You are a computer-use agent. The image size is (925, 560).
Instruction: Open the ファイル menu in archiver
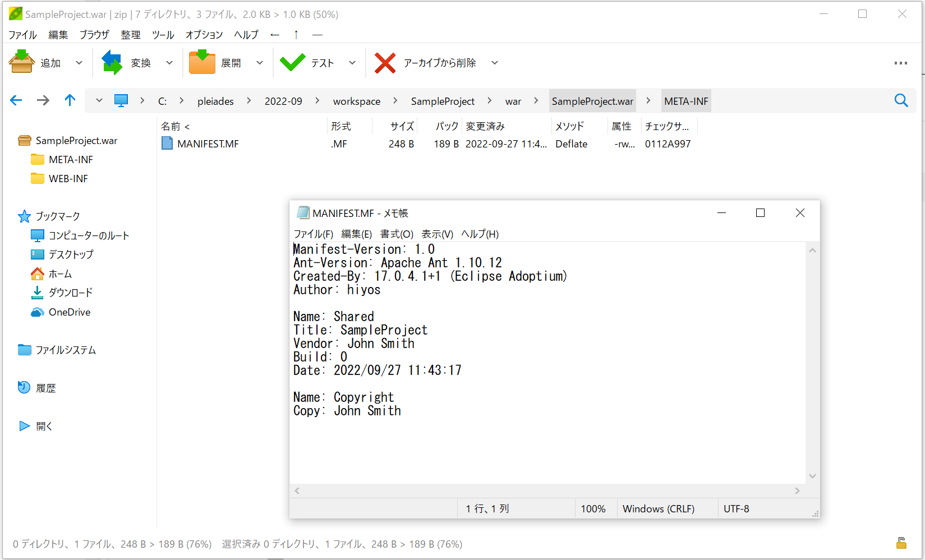click(22, 35)
